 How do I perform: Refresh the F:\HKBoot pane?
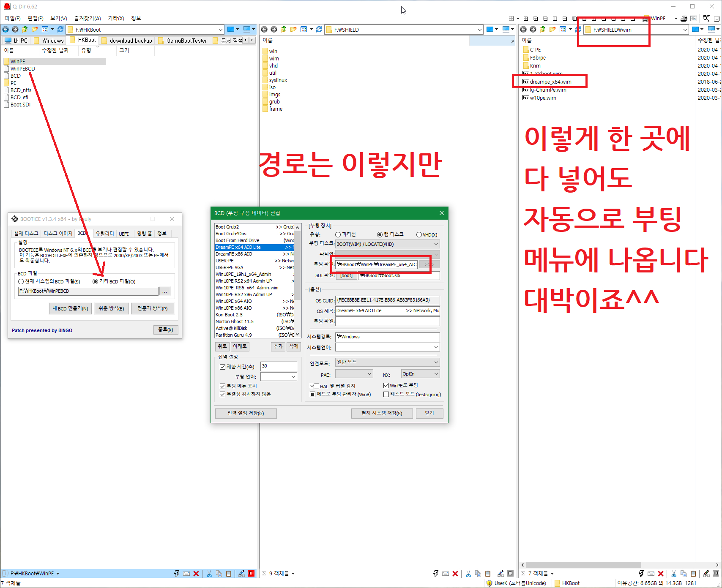pos(60,29)
